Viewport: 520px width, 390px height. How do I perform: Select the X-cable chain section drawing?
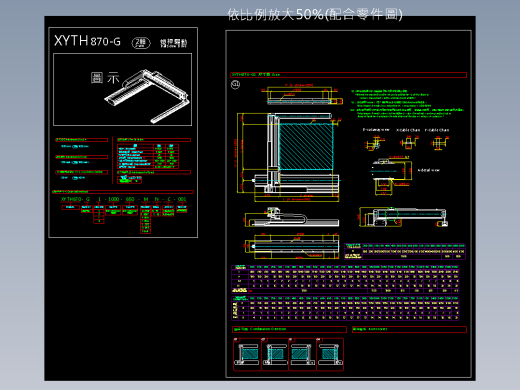click(x=409, y=143)
